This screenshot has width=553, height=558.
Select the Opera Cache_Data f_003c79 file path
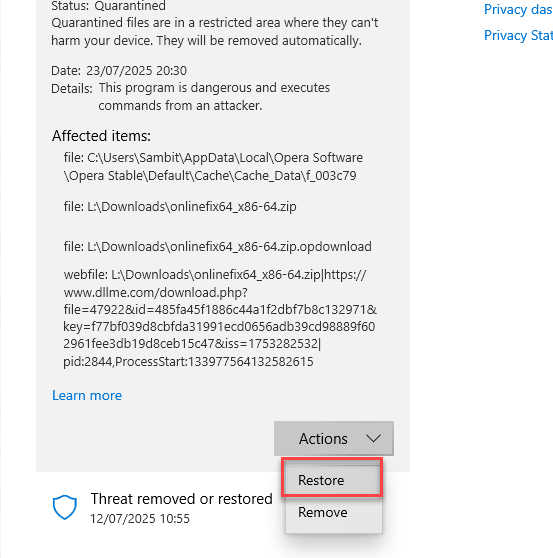tap(213, 167)
